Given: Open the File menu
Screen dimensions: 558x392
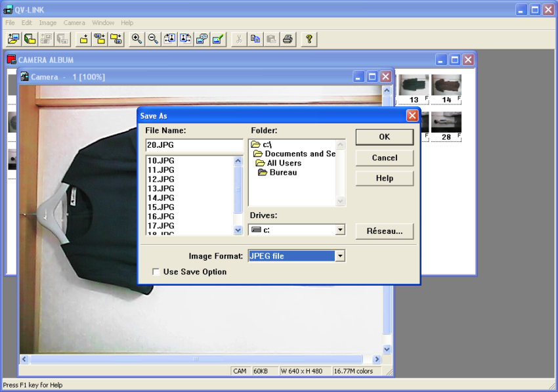Looking at the screenshot, I should tap(10, 23).
